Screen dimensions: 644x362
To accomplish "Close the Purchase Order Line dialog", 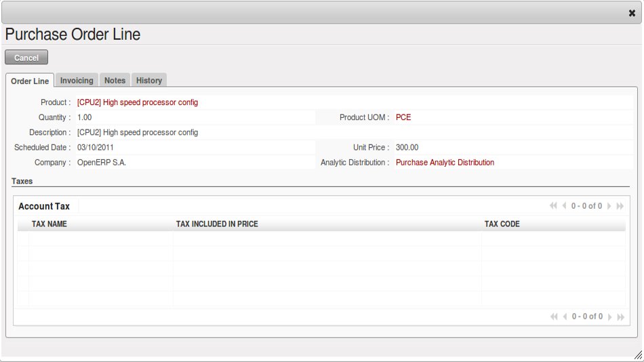I will point(632,13).
